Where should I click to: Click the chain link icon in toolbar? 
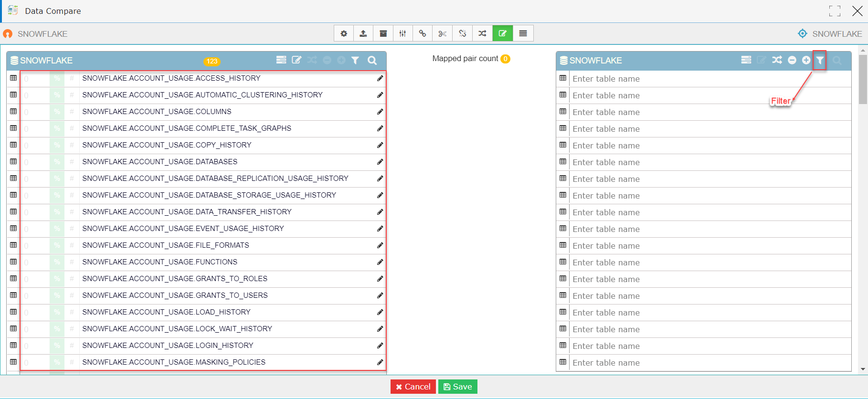(423, 33)
